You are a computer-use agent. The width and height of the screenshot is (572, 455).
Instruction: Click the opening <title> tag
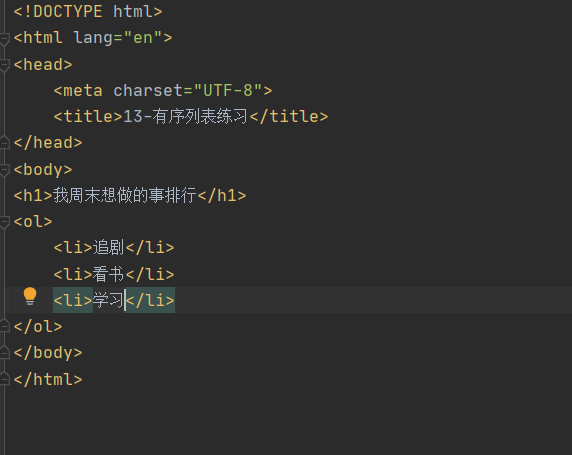(x=88, y=117)
